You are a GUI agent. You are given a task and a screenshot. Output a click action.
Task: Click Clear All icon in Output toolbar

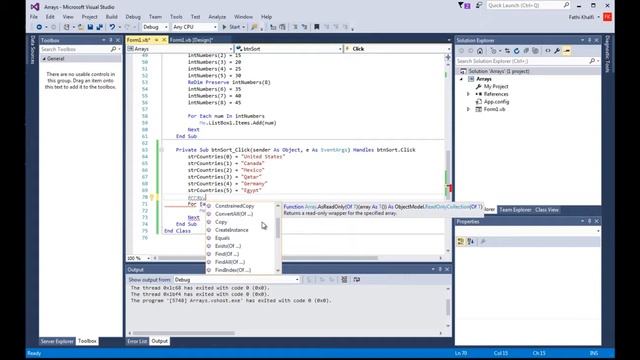344,280
